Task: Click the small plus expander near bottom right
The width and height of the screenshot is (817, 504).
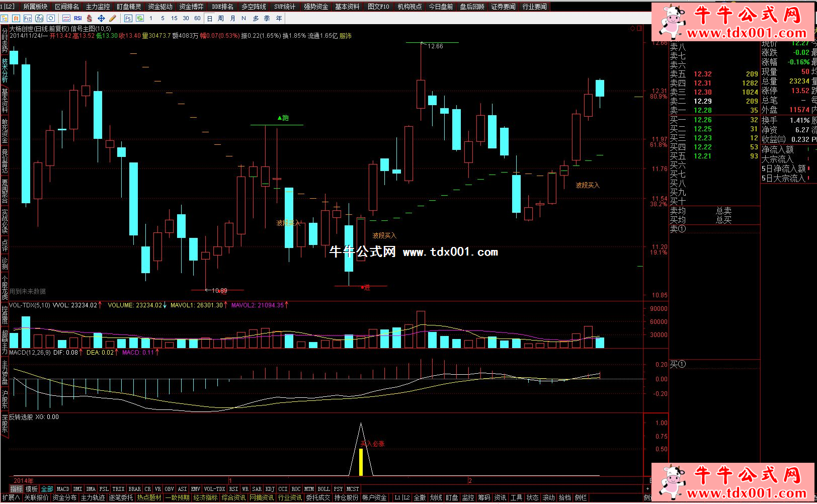Action: tap(647, 489)
